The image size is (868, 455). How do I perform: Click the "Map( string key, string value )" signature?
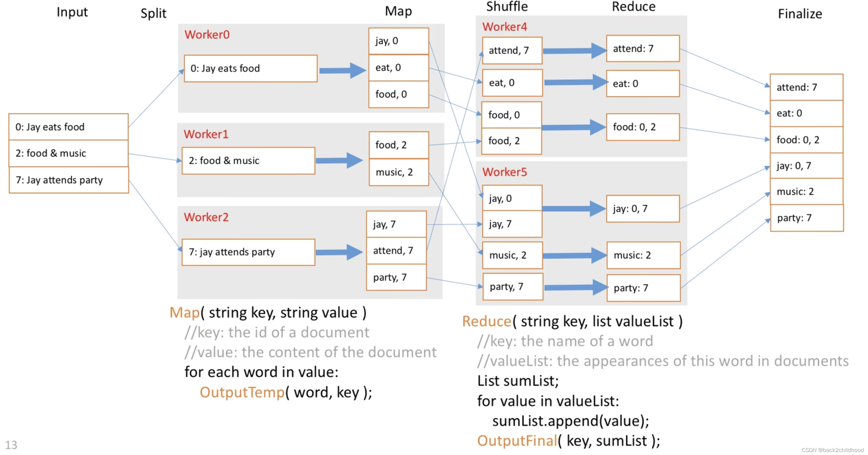(268, 313)
